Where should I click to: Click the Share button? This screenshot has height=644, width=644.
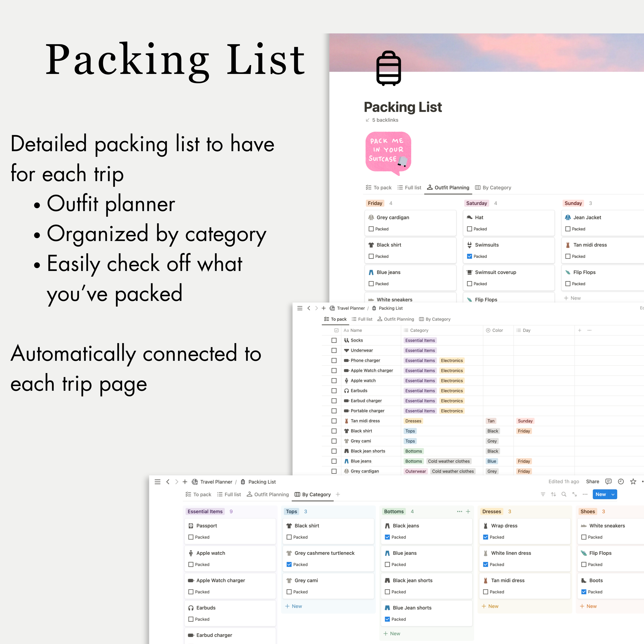(x=593, y=481)
